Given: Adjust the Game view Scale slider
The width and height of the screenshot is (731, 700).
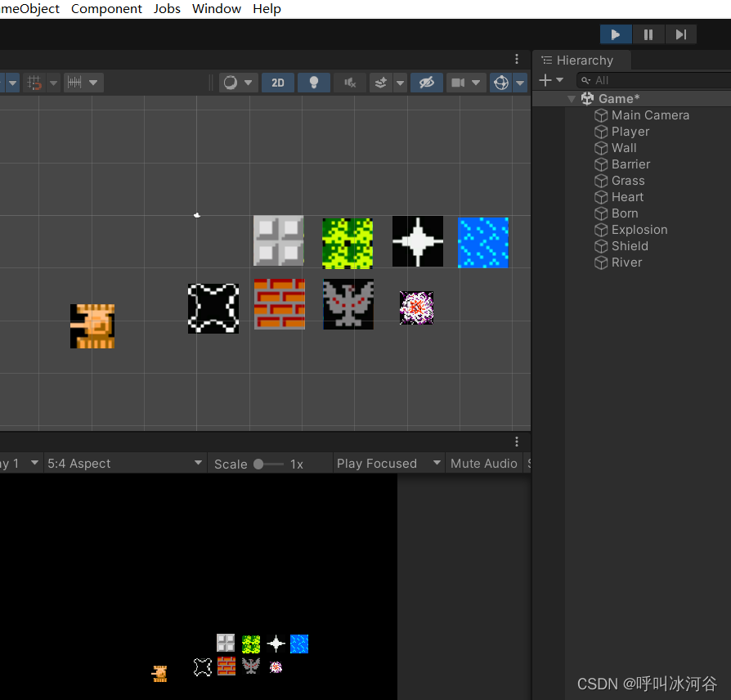Looking at the screenshot, I should click(x=268, y=464).
